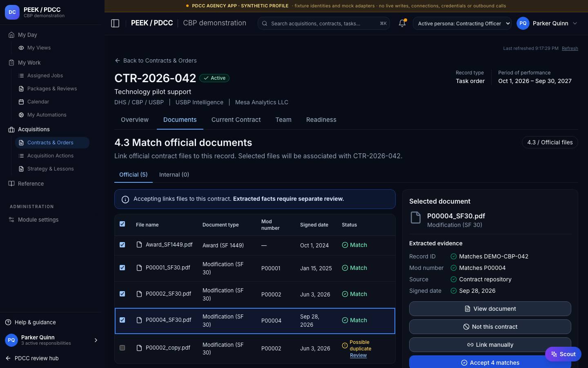Click the Not this contract button

[x=490, y=327]
